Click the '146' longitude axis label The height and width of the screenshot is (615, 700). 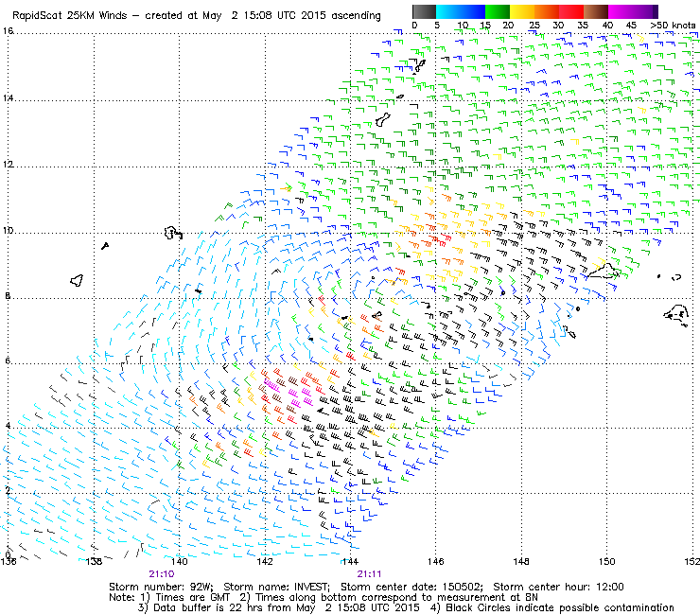tap(436, 561)
